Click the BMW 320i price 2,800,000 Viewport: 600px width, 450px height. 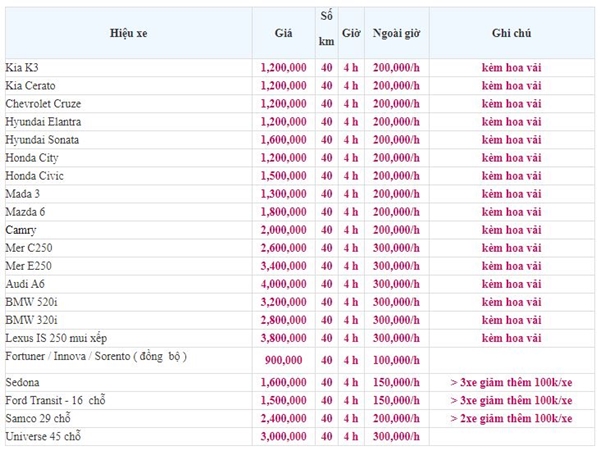pyautogui.click(x=284, y=320)
